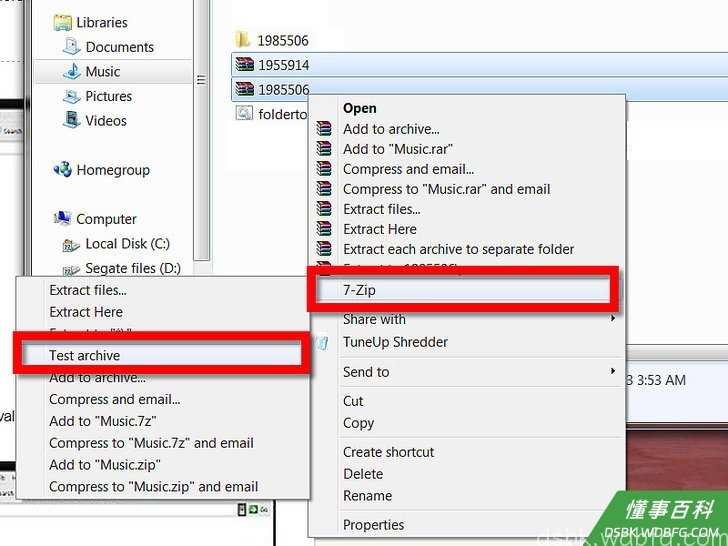728x546 pixels.
Task: Click the TuneUp Shredder bin icon
Action: tap(322, 342)
